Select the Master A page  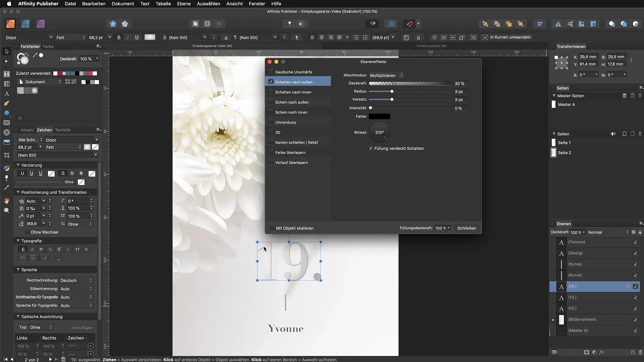tap(566, 104)
